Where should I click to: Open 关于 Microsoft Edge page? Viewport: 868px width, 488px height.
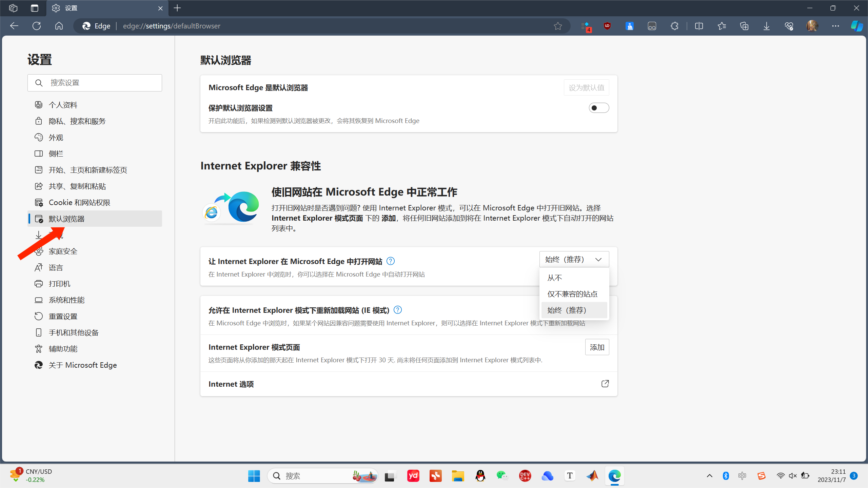[x=95, y=365]
